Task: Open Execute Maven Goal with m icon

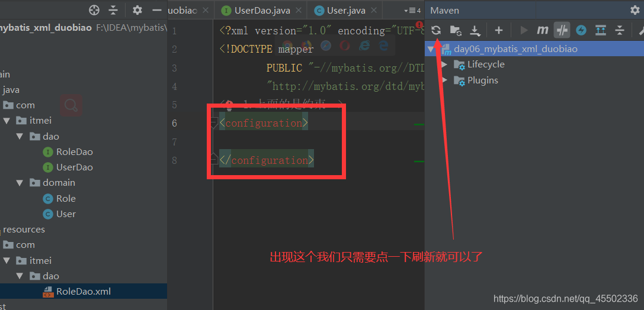Action: (x=543, y=30)
